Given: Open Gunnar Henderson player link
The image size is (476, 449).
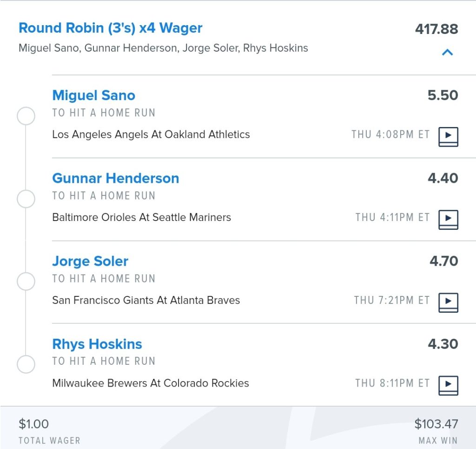Looking at the screenshot, I should click(x=116, y=178).
